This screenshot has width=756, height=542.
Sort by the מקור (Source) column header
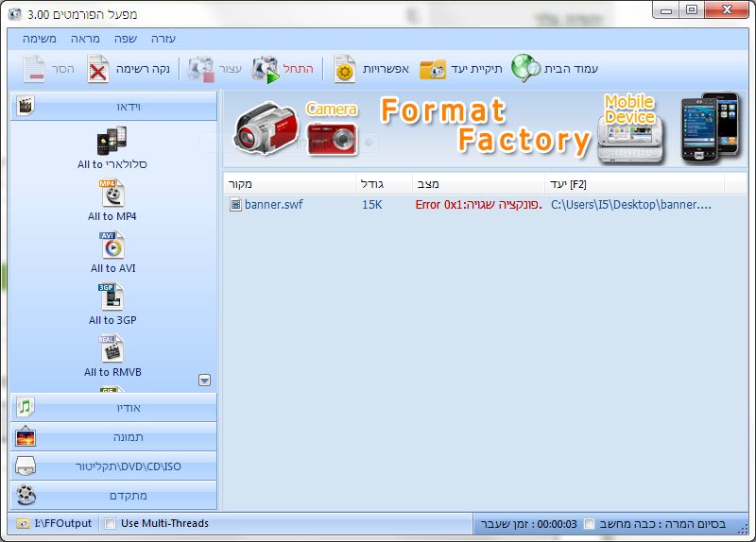289,184
